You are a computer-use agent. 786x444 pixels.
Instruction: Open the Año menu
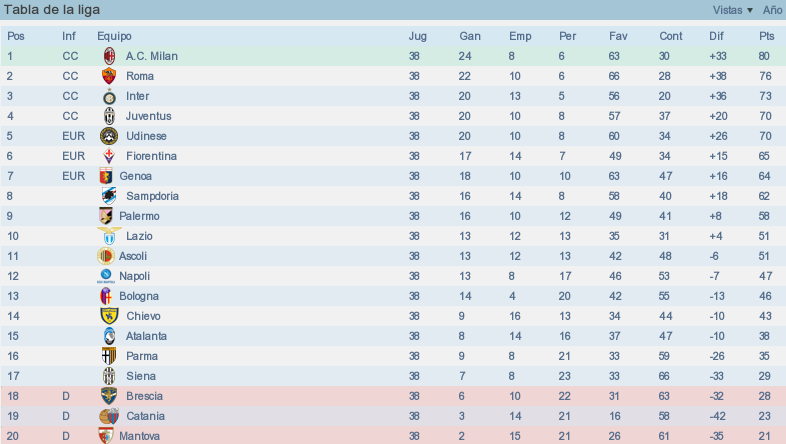pyautogui.click(x=772, y=10)
